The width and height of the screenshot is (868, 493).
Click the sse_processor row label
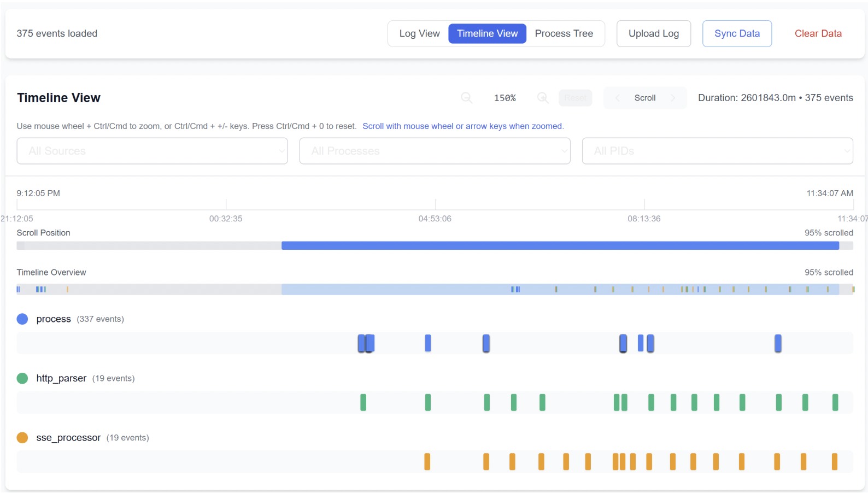pos(68,438)
